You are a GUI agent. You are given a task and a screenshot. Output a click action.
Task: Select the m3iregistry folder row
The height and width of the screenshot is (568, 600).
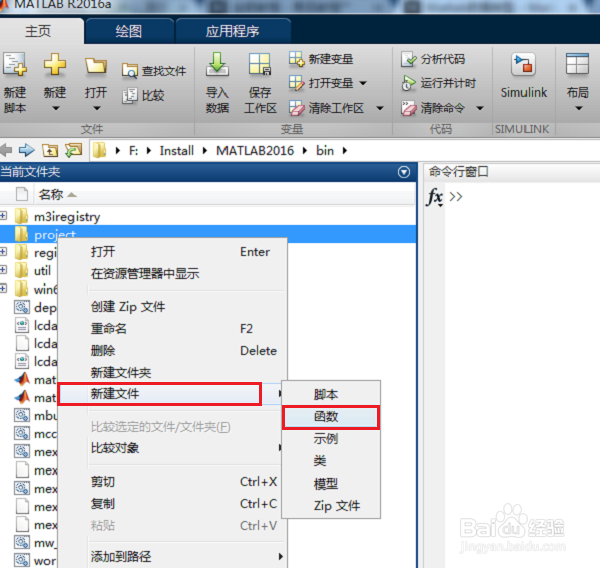(208, 216)
